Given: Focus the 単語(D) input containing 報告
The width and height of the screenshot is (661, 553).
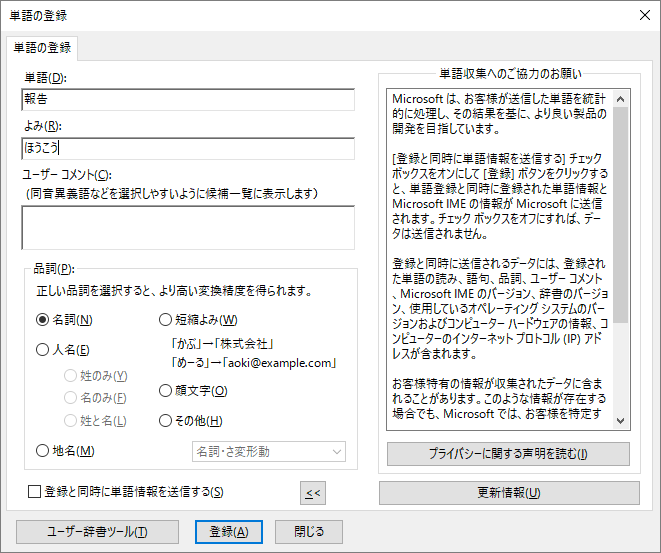Looking at the screenshot, I should 188,99.
